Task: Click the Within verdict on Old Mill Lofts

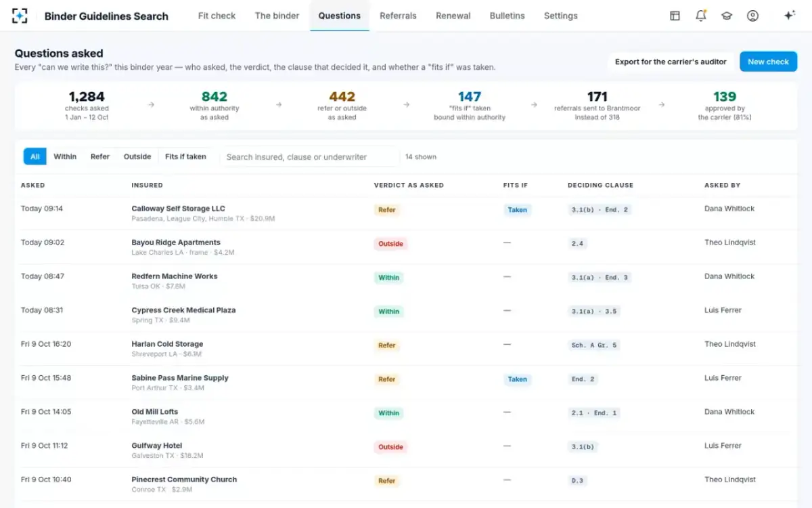Action: 389,413
